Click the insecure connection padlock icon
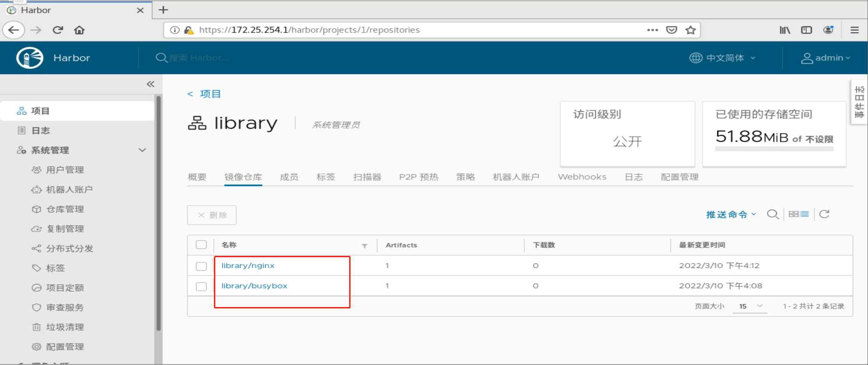This screenshot has width=868, height=365. 189,30
